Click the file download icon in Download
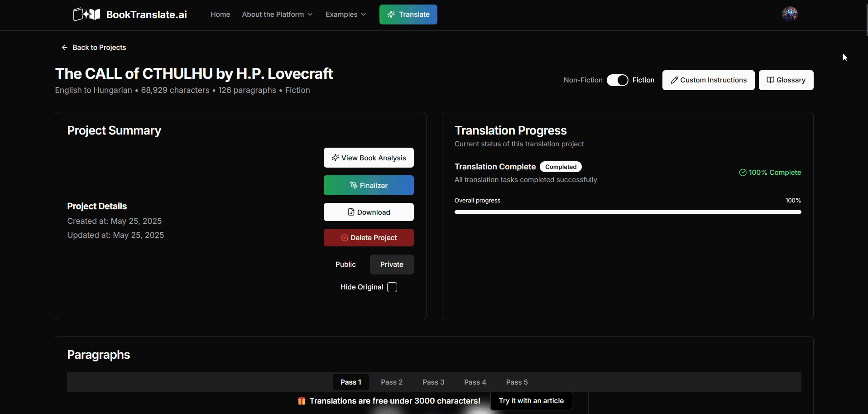This screenshot has width=868, height=414. point(351,212)
